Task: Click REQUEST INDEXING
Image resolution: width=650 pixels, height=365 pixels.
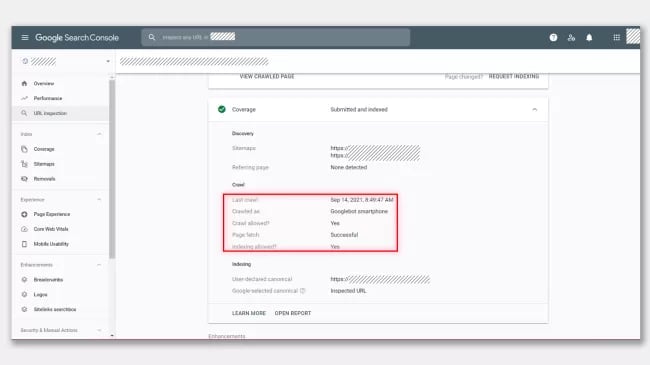Action: click(514, 76)
